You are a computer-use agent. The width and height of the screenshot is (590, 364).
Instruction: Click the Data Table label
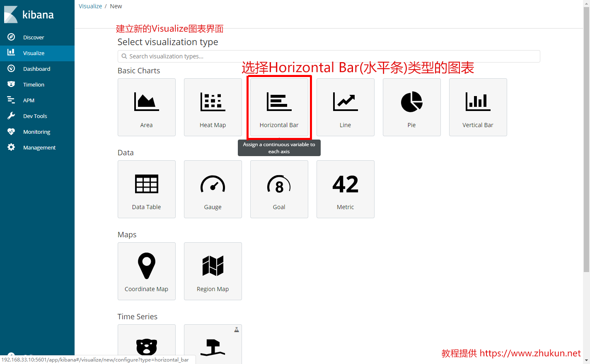147,207
